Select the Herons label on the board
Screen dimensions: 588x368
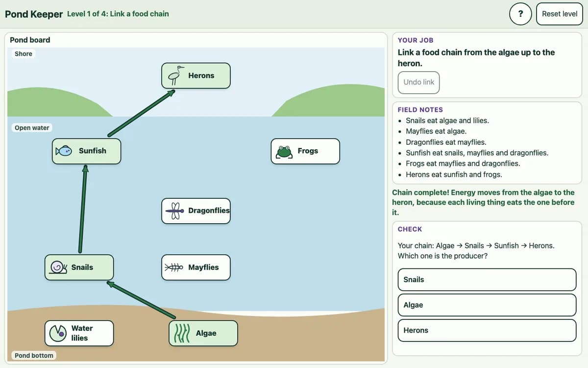pos(201,76)
